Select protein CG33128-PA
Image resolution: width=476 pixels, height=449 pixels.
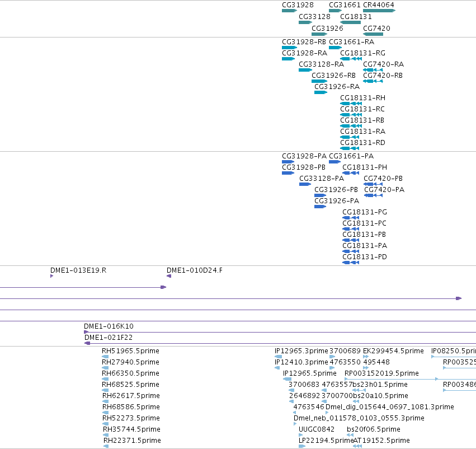pyautogui.click(x=305, y=184)
